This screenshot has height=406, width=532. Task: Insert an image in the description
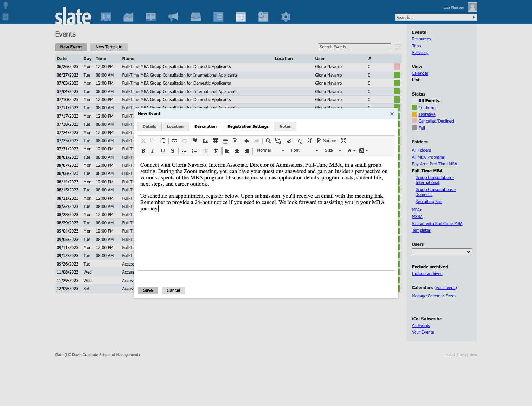tap(206, 141)
